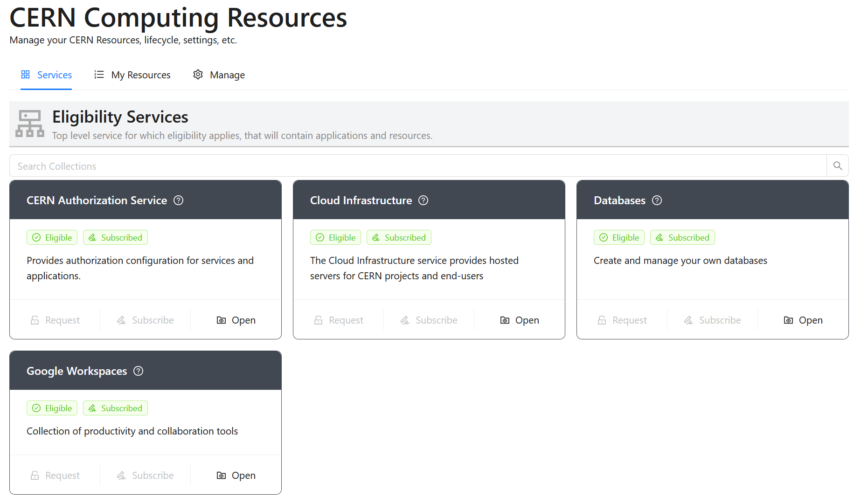The width and height of the screenshot is (861, 504).
Task: Open the Databases service
Action: pos(803,320)
